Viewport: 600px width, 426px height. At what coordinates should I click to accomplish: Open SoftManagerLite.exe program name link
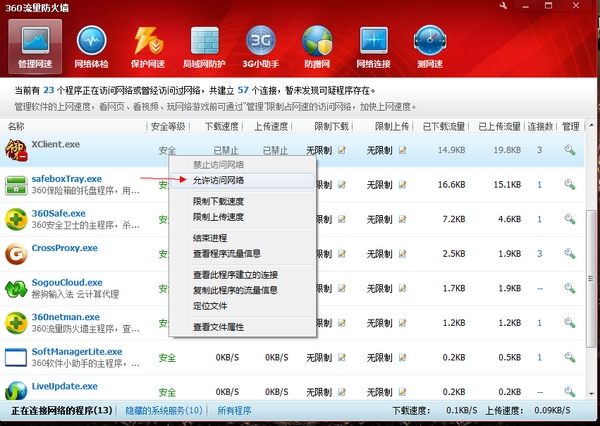pos(77,351)
